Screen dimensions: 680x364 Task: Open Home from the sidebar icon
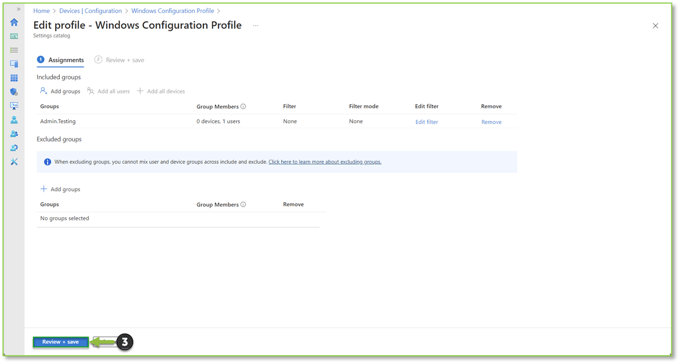[14, 22]
